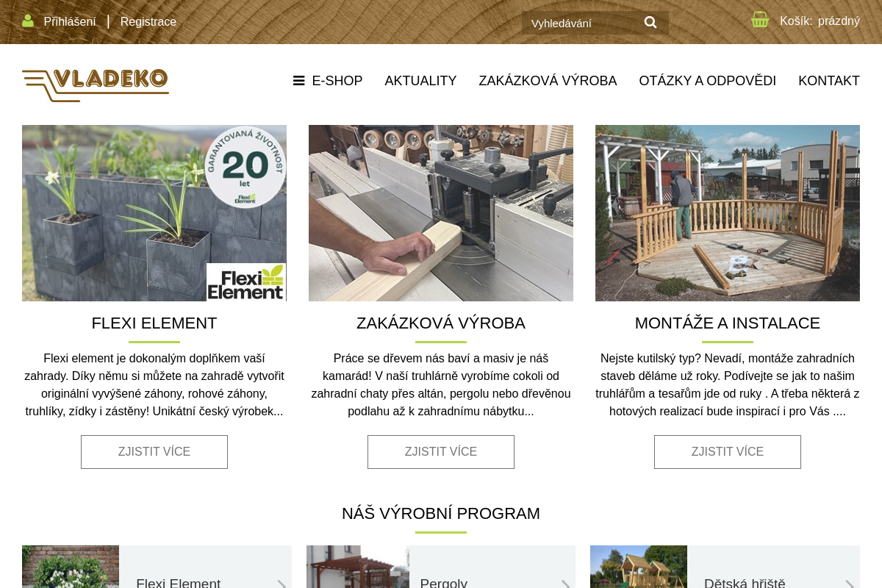Click the Flexi Element category arrow

[x=282, y=584]
